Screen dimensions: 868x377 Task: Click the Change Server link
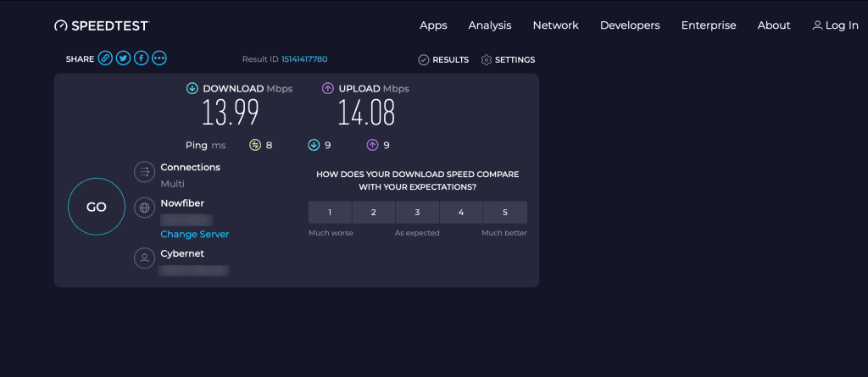coord(195,234)
